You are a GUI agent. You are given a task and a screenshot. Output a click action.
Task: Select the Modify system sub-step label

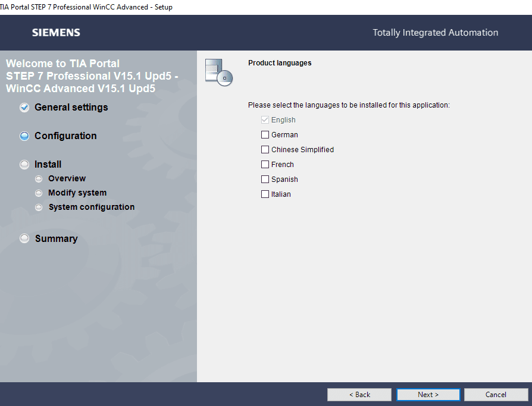(x=77, y=193)
